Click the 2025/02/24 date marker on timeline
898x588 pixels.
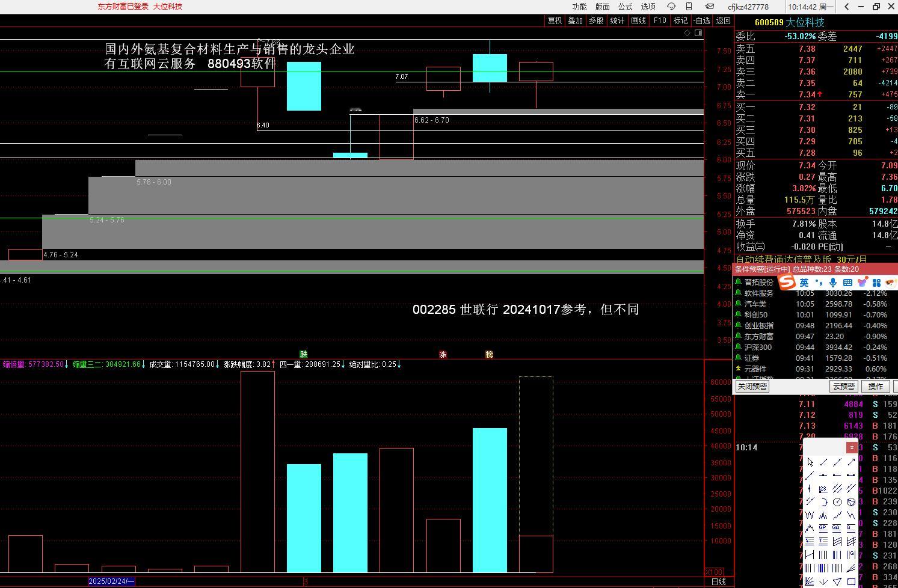point(111,581)
